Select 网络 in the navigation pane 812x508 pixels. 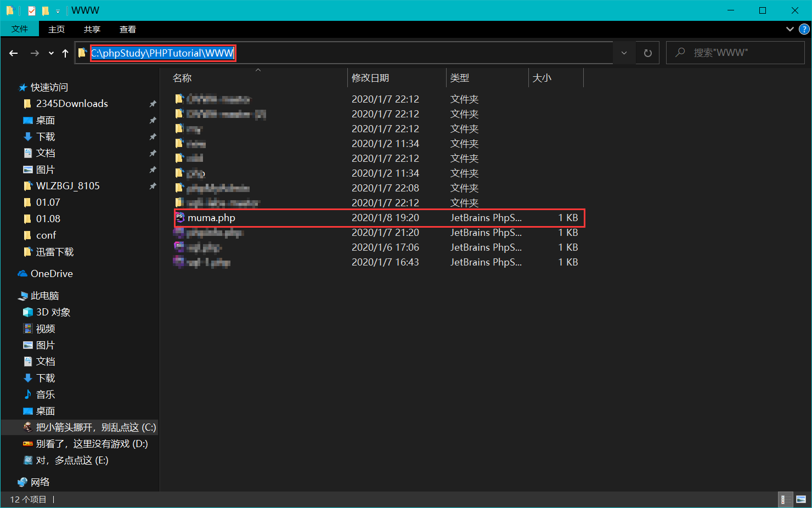pyautogui.click(x=40, y=482)
